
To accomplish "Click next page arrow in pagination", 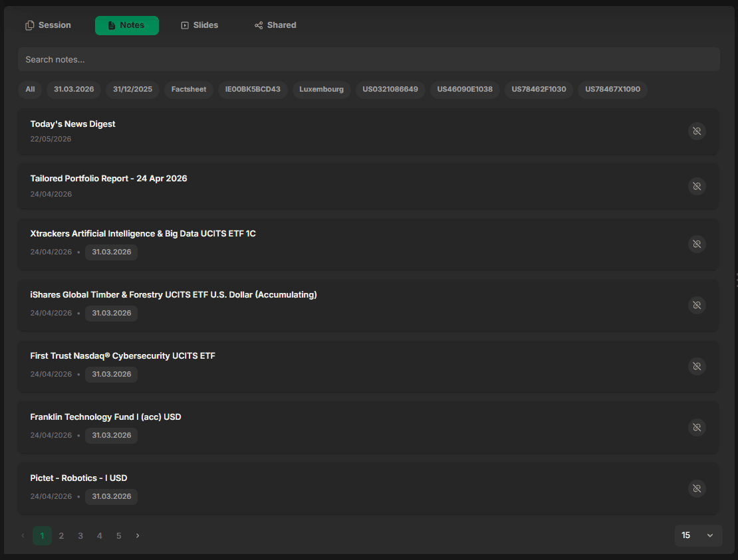I will [x=138, y=535].
